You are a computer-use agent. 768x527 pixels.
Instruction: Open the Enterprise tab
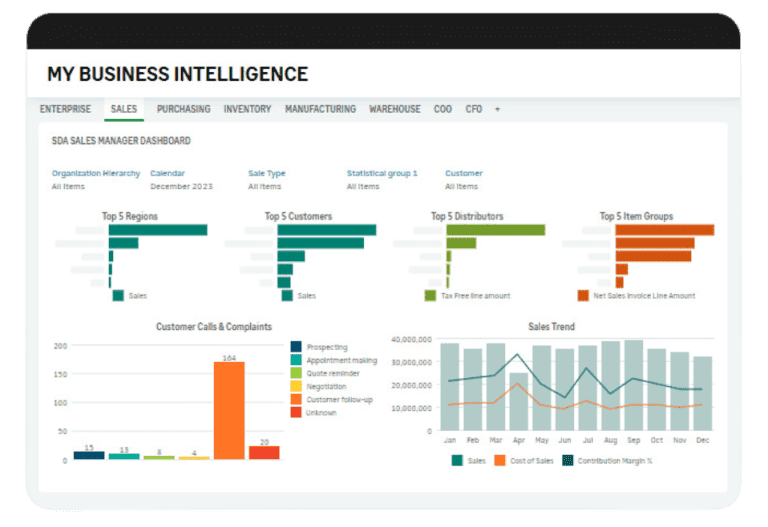pyautogui.click(x=65, y=109)
